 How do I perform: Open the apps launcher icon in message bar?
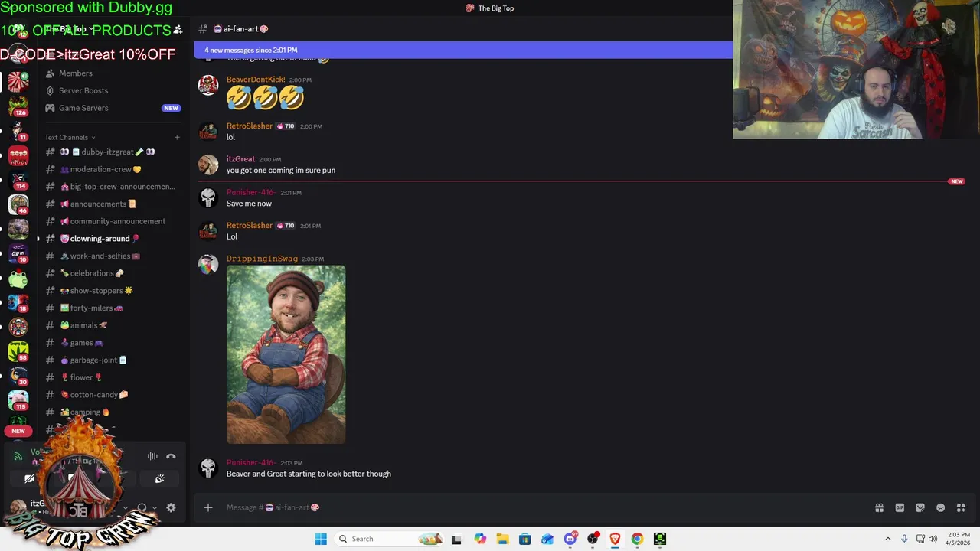pyautogui.click(x=961, y=507)
